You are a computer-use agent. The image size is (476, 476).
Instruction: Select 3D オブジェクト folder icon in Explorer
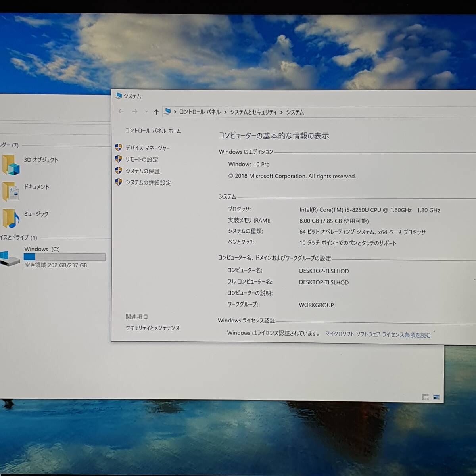pos(11,165)
